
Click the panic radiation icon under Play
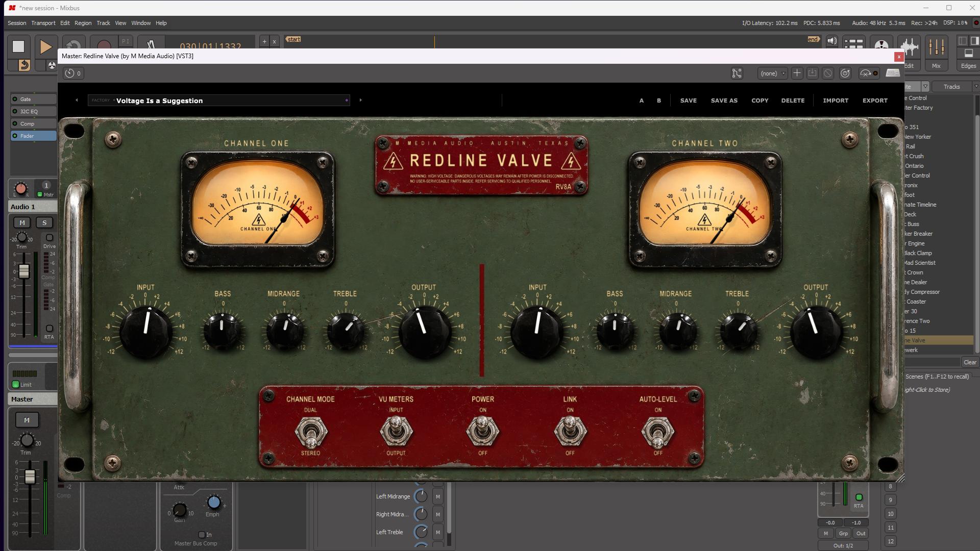click(x=52, y=65)
